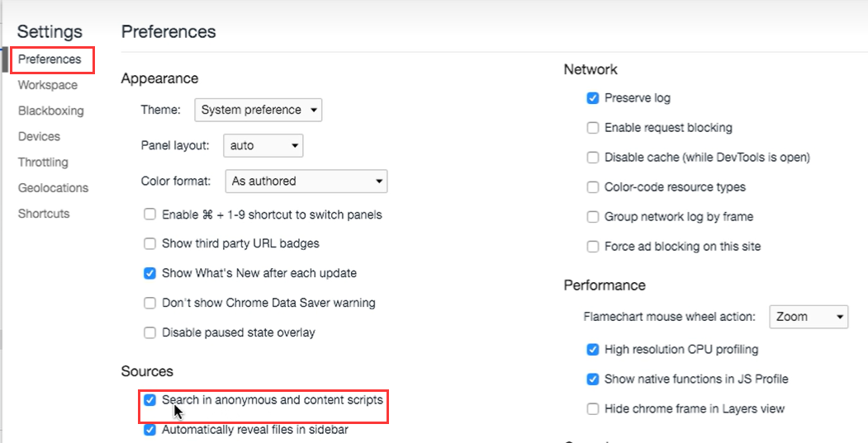Toggle Search in anonymous and content scripts
The height and width of the screenshot is (443, 868).
click(150, 400)
